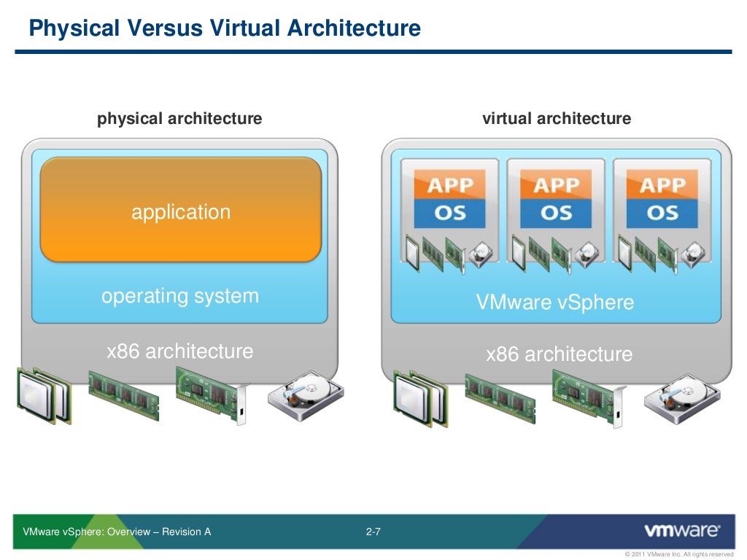Click the orange application box
The height and width of the screenshot is (560, 747).
coord(181,209)
